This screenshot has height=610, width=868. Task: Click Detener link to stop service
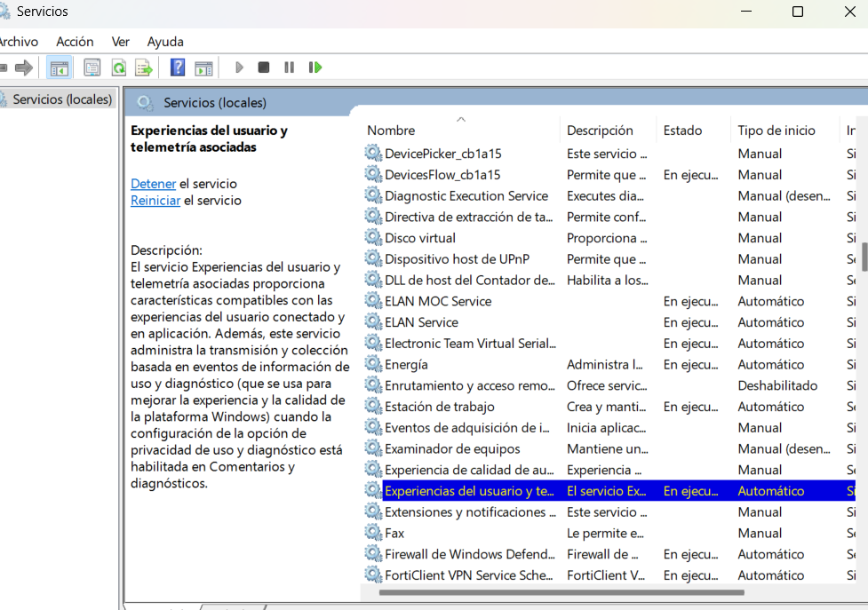[154, 184]
